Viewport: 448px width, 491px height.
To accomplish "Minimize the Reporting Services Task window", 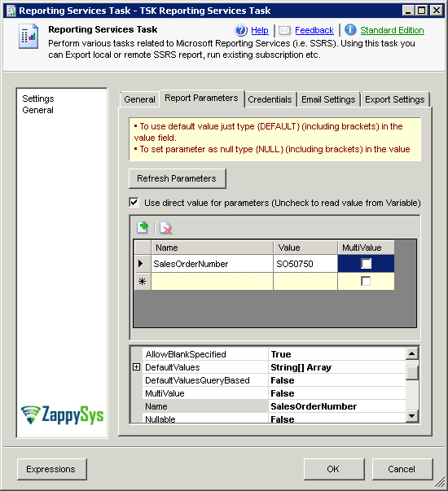I will point(408,11).
